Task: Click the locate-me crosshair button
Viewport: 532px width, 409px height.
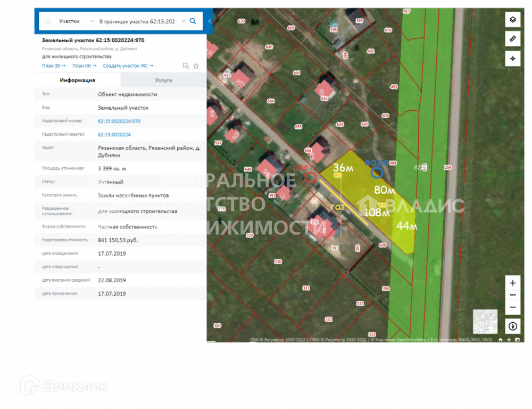Action: tap(513, 59)
